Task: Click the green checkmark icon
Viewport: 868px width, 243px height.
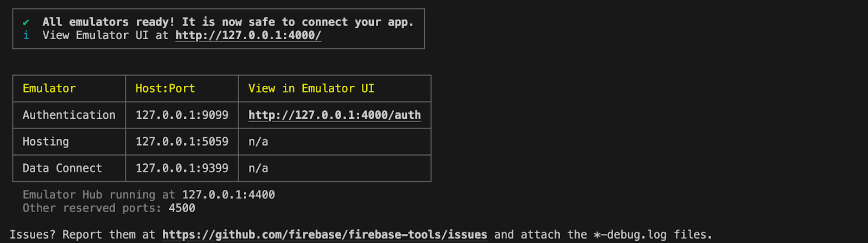Action: pos(25,22)
